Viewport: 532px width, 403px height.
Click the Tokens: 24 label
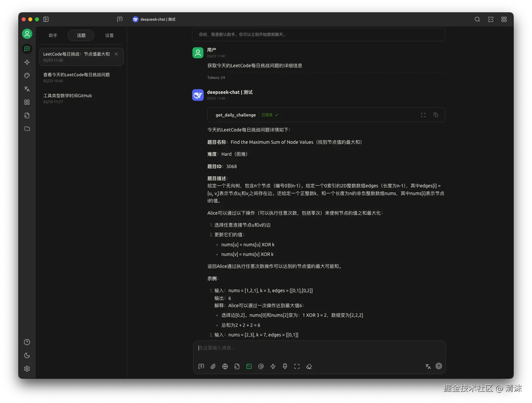click(216, 78)
